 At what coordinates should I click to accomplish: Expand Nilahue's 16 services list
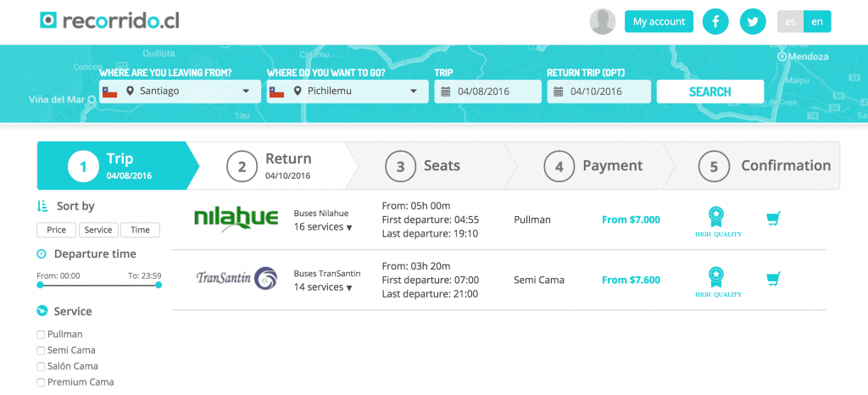(323, 227)
